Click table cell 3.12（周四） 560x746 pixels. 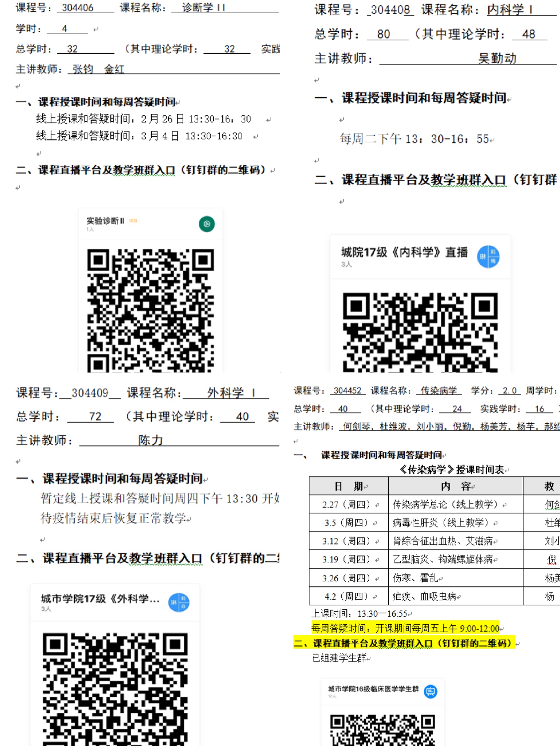[349, 541]
